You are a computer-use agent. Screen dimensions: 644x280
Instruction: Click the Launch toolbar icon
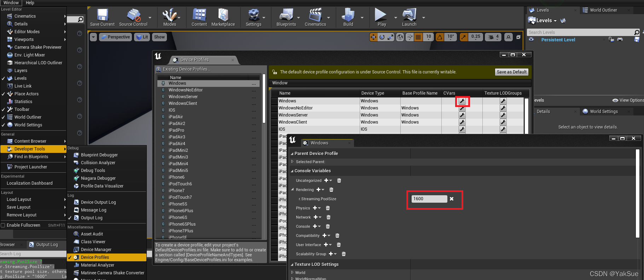tap(409, 17)
